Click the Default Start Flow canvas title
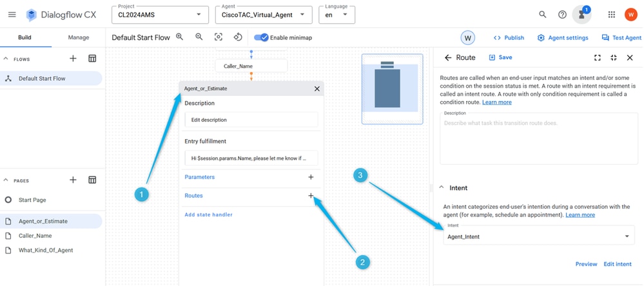This screenshot has height=286, width=644. (141, 37)
